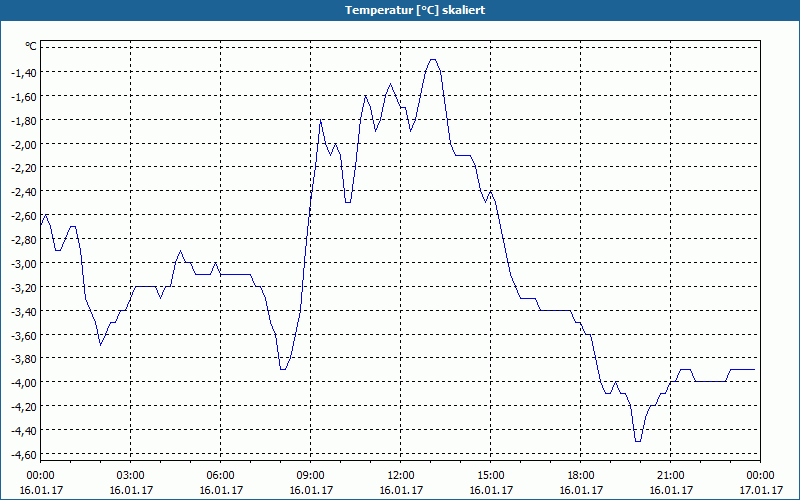Screen dimensions: 800x500
Task: Click the curve dip at -3,90 before 09:00
Action: (283, 369)
